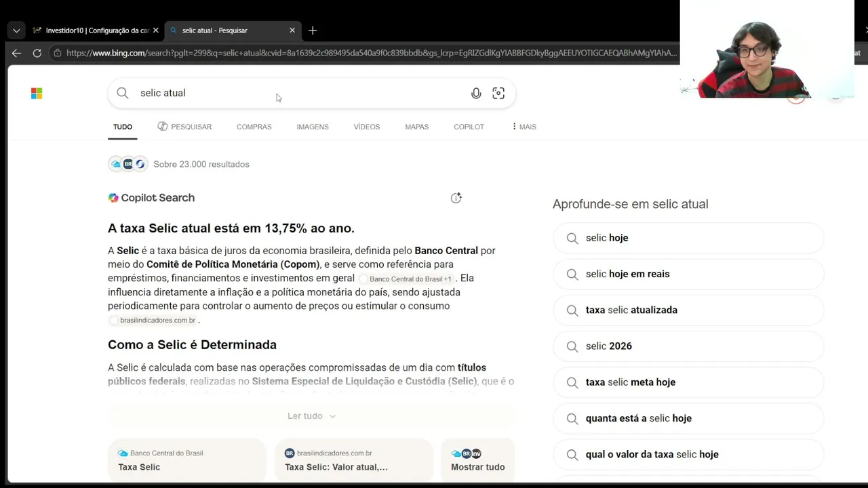View site information icon beside the URL
This screenshot has width=868, height=488.
[x=58, y=53]
